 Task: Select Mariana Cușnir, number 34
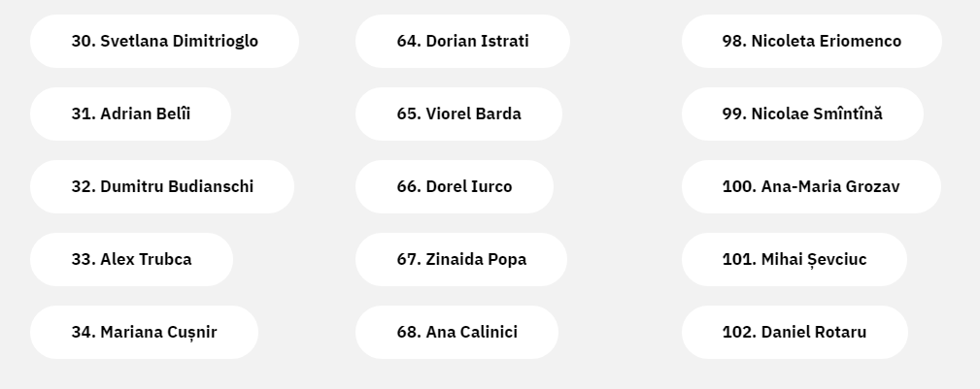[x=144, y=332]
